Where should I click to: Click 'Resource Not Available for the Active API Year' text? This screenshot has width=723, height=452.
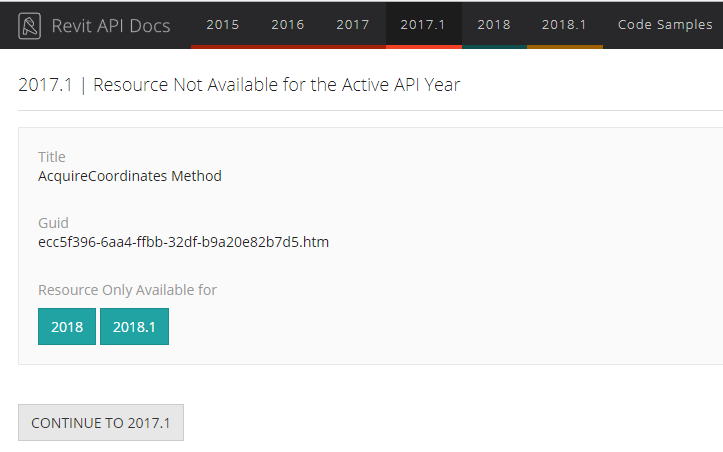click(282, 85)
